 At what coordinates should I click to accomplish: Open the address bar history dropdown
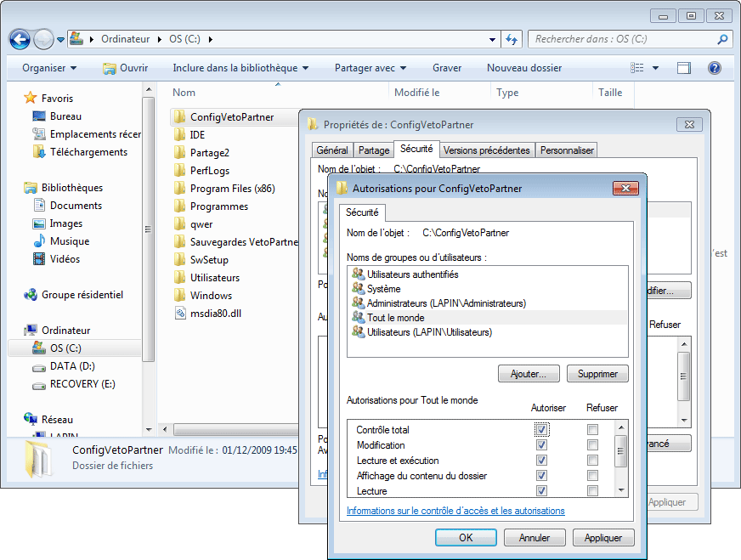pos(492,40)
